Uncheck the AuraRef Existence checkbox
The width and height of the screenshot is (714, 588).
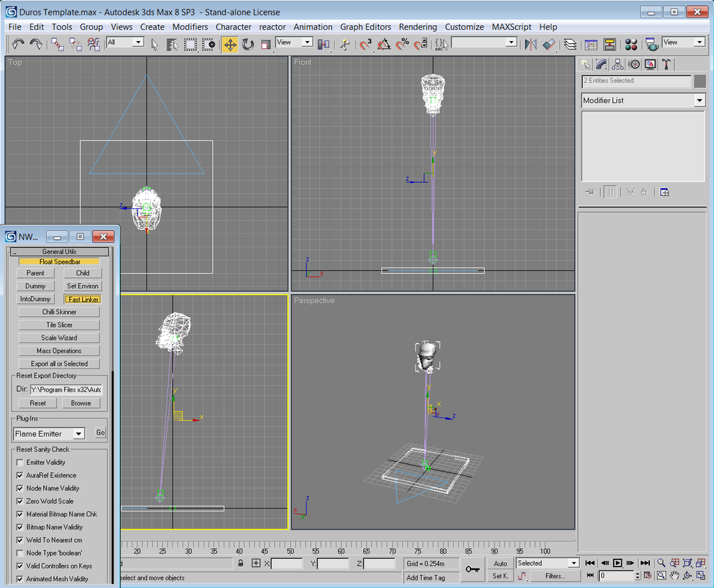[20, 475]
